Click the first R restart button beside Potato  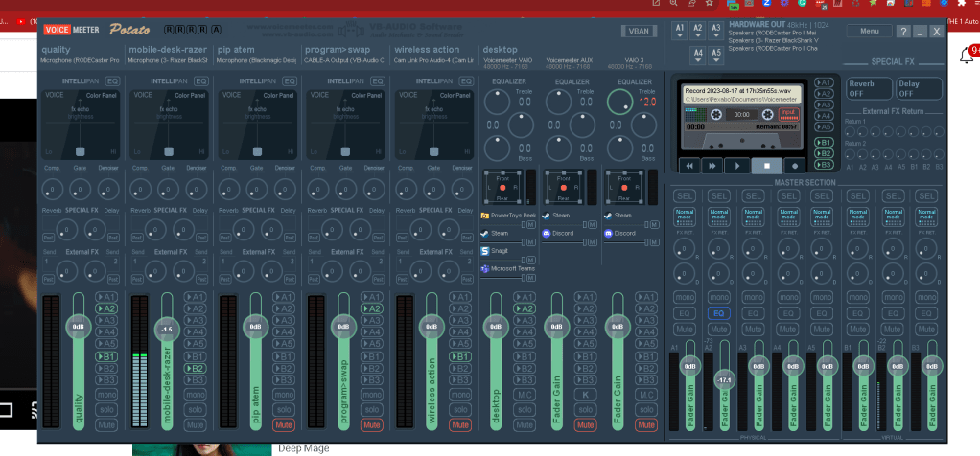pos(169,30)
